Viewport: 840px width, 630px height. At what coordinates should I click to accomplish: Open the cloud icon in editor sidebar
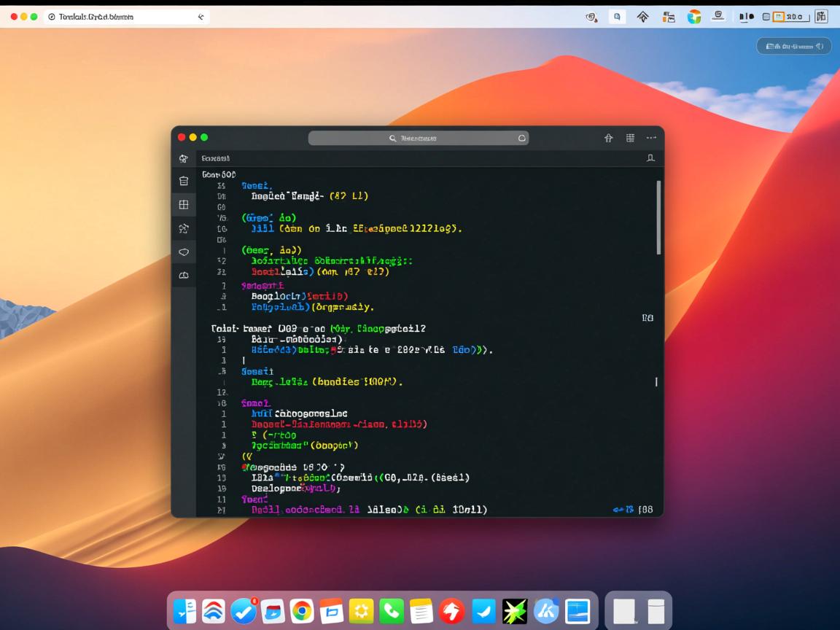(184, 275)
